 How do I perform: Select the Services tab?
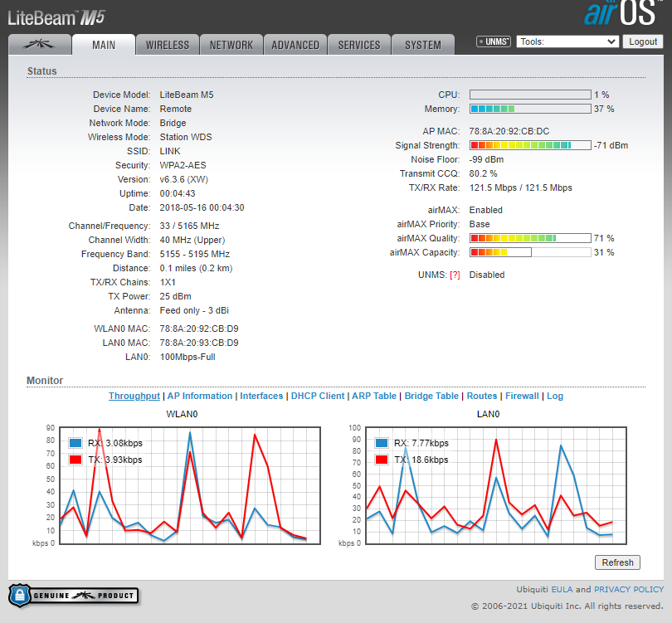(359, 45)
